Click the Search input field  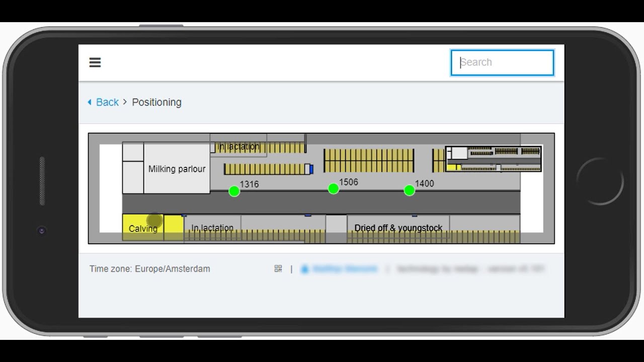pyautogui.click(x=502, y=62)
